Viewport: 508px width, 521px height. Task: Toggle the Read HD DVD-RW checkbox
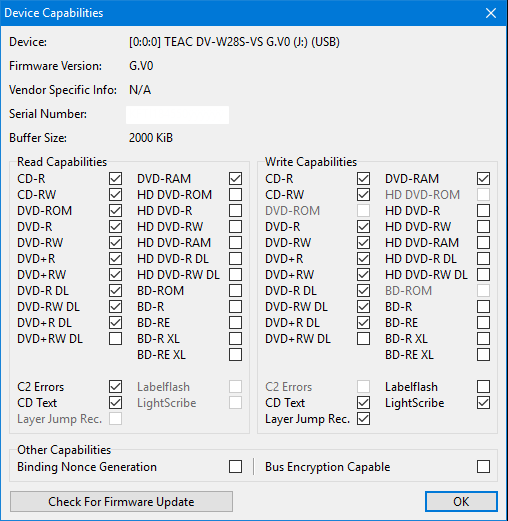[x=235, y=227]
